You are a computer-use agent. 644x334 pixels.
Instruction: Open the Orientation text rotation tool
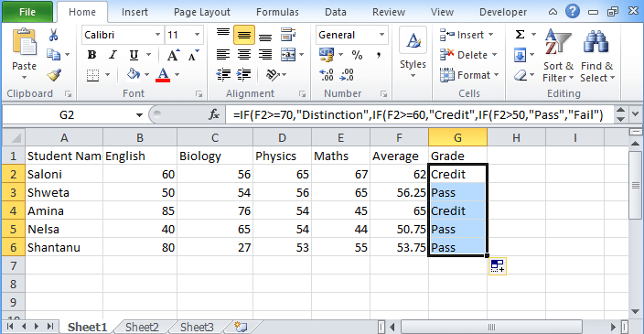[x=273, y=75]
